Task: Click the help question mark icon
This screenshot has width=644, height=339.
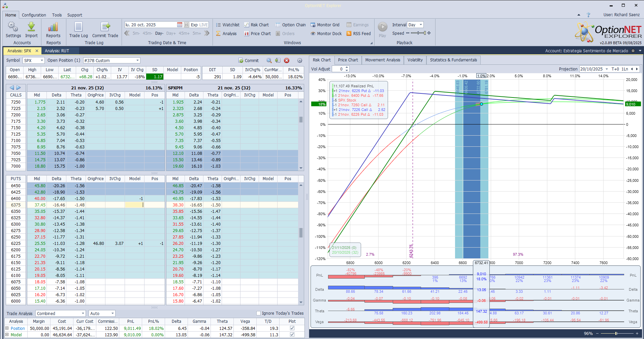Action: click(x=588, y=15)
